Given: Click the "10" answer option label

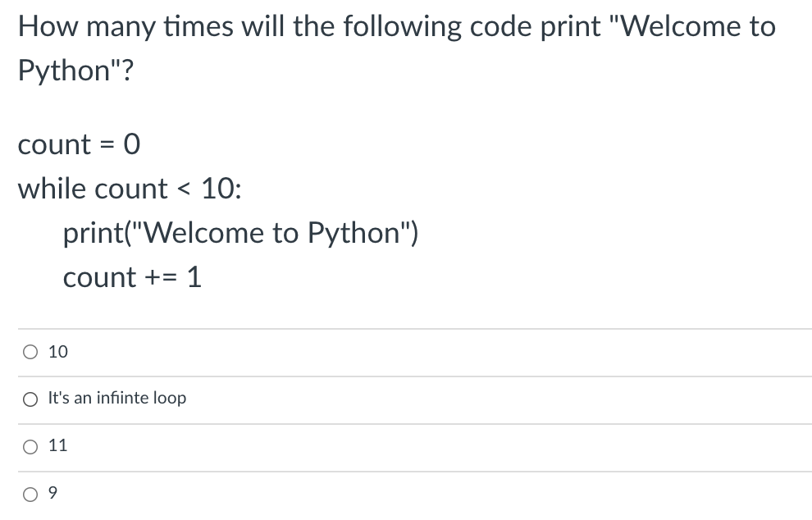Looking at the screenshot, I should tap(58, 352).
